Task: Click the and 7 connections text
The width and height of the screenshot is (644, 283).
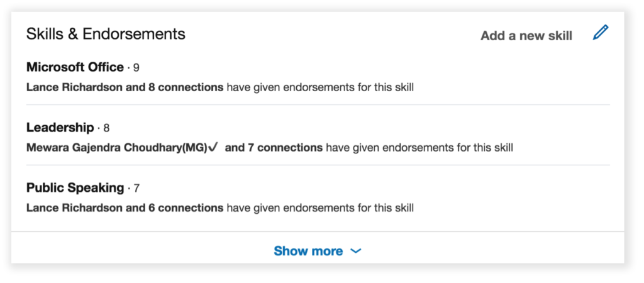Action: 274,147
